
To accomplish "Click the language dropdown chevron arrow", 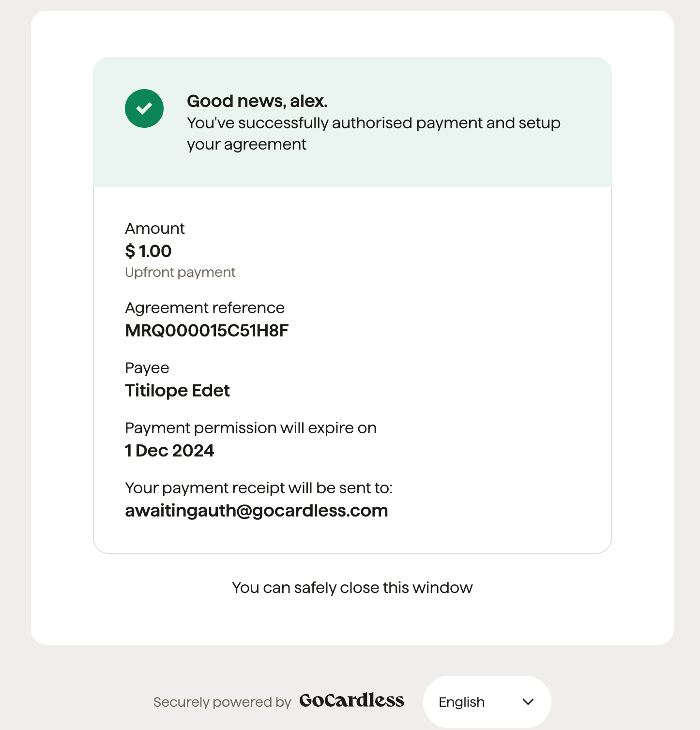I will [528, 702].
